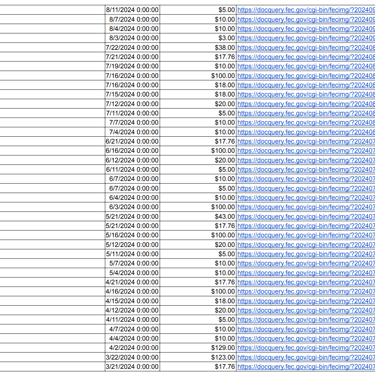Click the $5.00 amount in the 4/11/2024 row
The width and height of the screenshot is (375, 375).
point(198,320)
